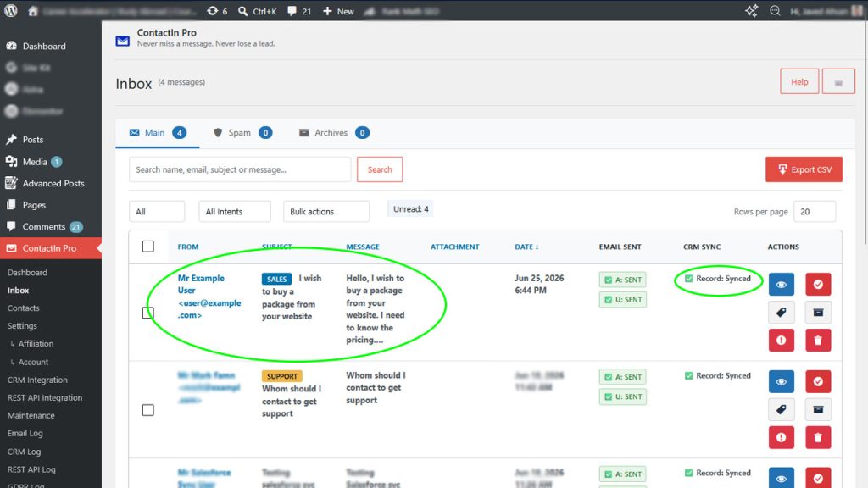This screenshot has height=488, width=868.
Task: Click download icon on Export CSV
Action: [782, 169]
